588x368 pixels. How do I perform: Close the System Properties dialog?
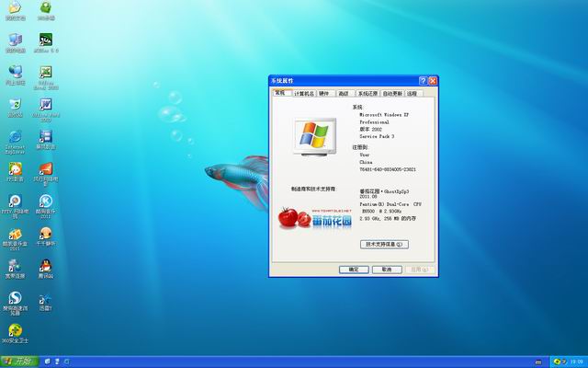click(433, 81)
